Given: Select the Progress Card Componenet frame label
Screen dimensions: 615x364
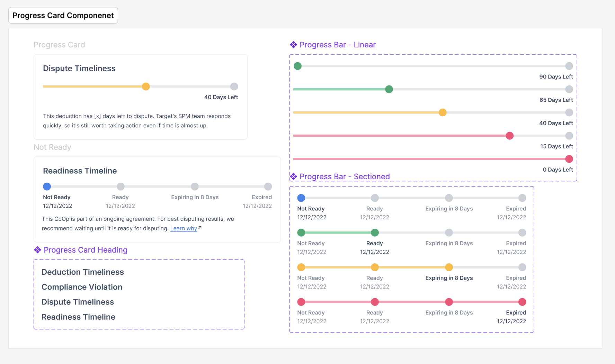Looking at the screenshot, I should coord(63,16).
